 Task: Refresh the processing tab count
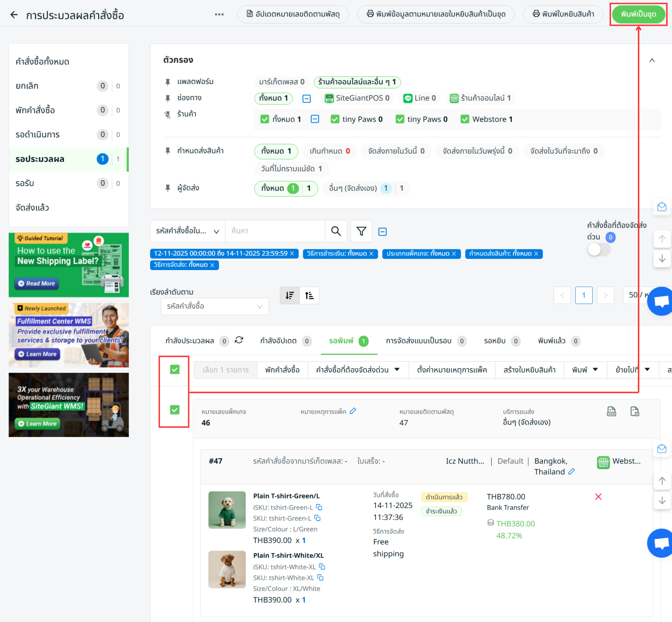tap(239, 340)
